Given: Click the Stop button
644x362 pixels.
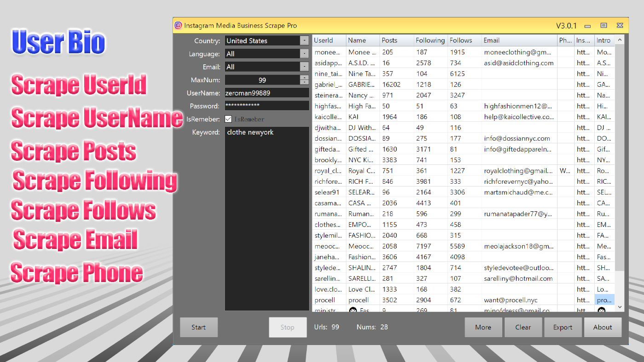Looking at the screenshot, I should click(287, 327).
